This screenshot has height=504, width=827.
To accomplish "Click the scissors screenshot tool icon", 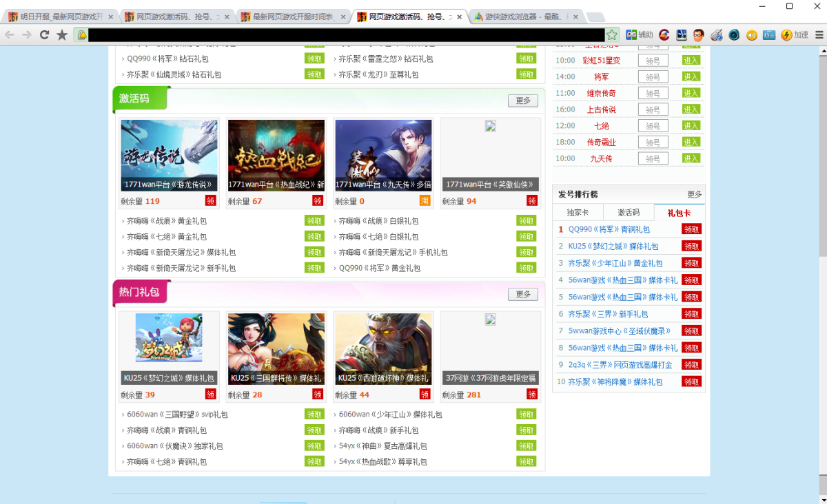I will [682, 34].
